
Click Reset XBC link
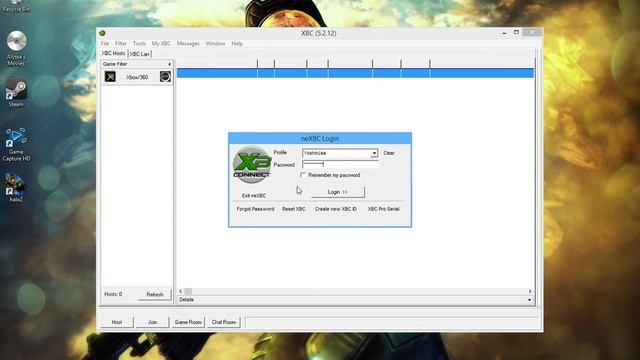(x=294, y=209)
